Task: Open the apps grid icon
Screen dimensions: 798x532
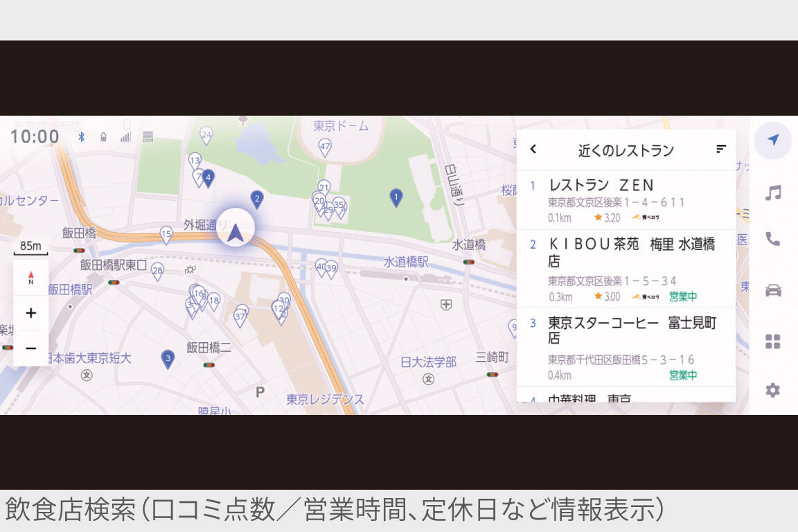Action: click(x=772, y=341)
